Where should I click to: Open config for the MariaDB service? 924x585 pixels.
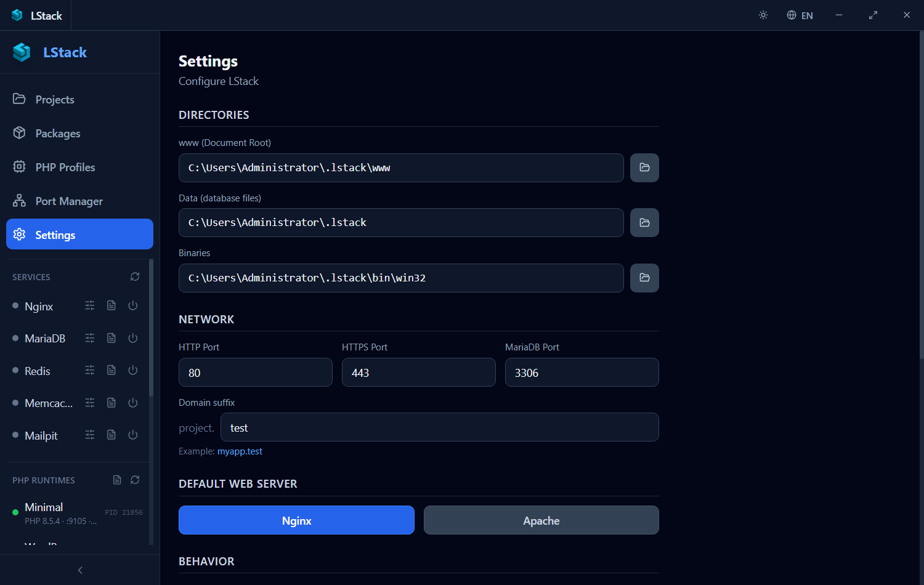[90, 338]
